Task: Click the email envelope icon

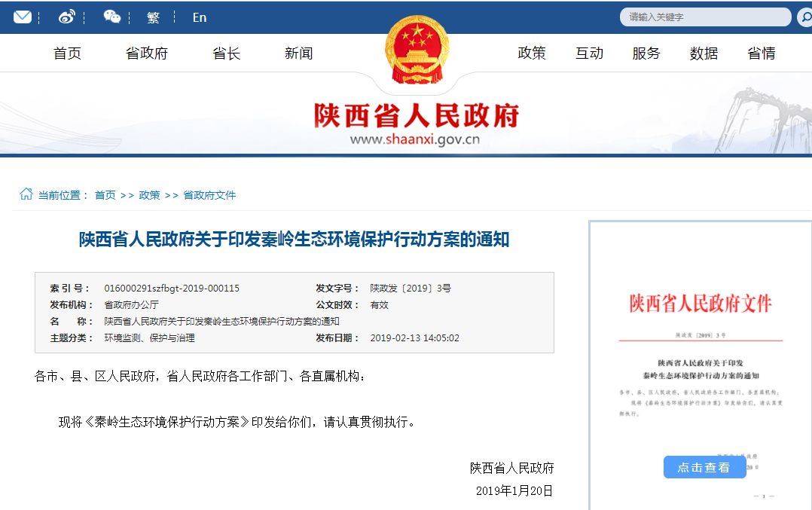Action: point(23,17)
